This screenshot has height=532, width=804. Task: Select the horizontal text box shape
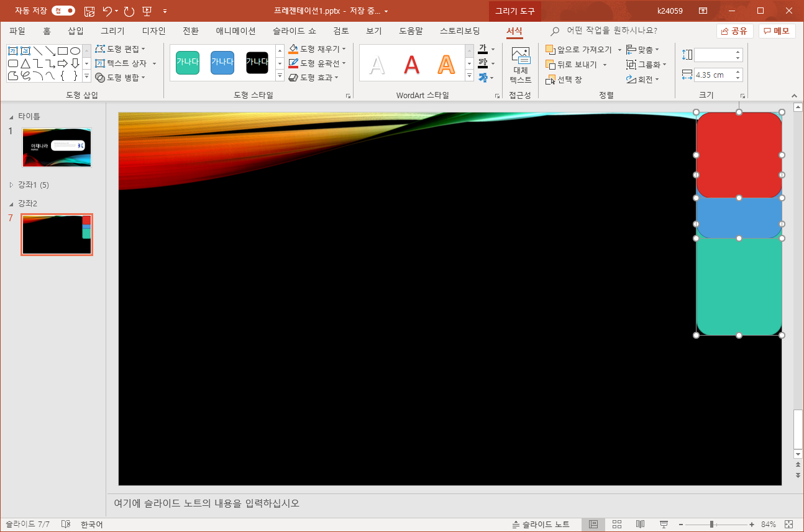pyautogui.click(x=13, y=50)
